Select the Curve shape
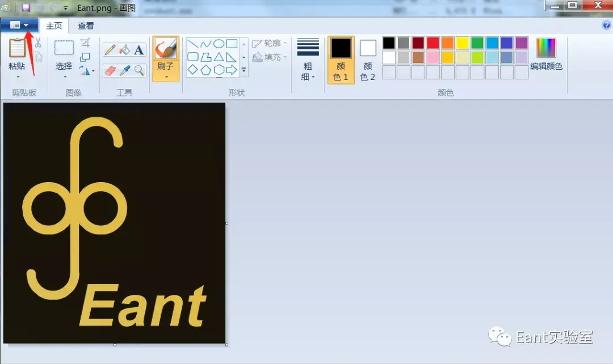Image resolution: width=613 pixels, height=364 pixels. click(x=205, y=43)
